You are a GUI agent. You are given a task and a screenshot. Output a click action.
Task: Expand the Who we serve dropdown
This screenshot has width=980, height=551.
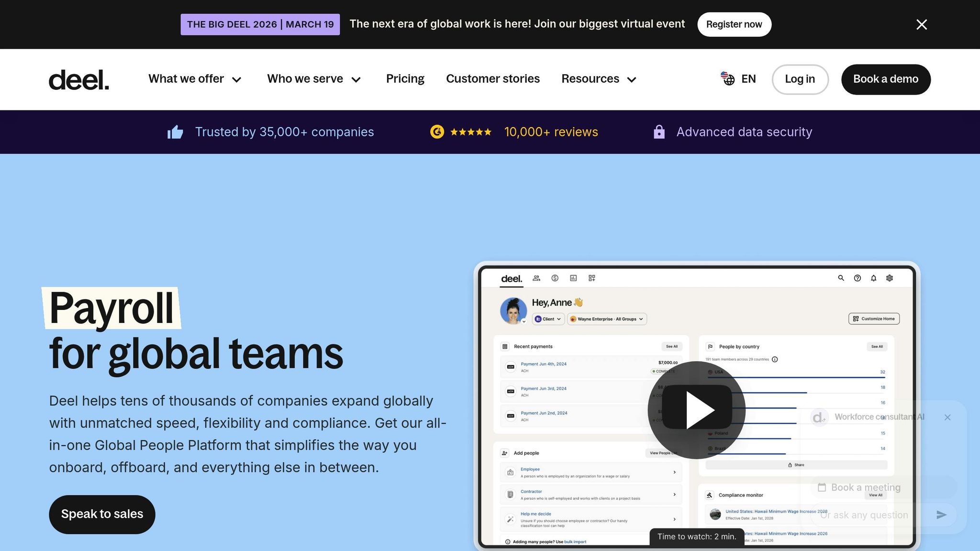tap(314, 79)
